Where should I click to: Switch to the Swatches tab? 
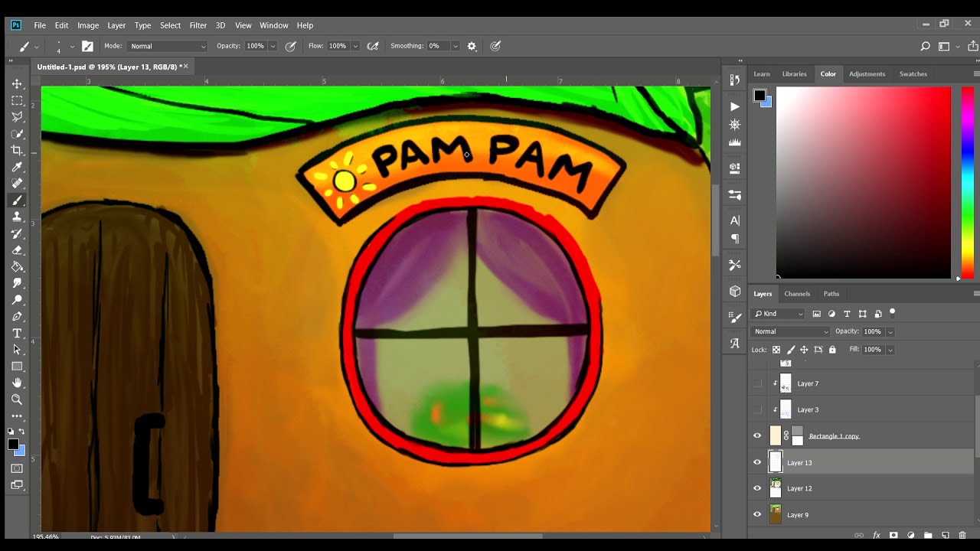point(913,73)
